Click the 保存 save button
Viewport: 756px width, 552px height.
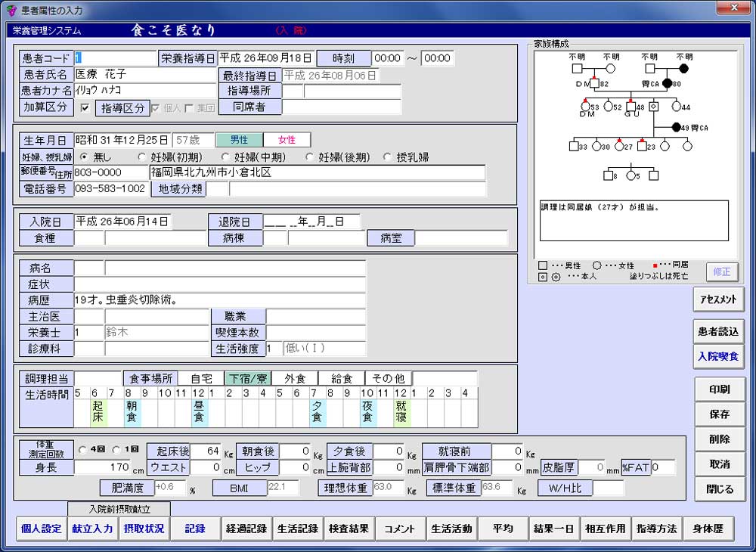pos(720,414)
